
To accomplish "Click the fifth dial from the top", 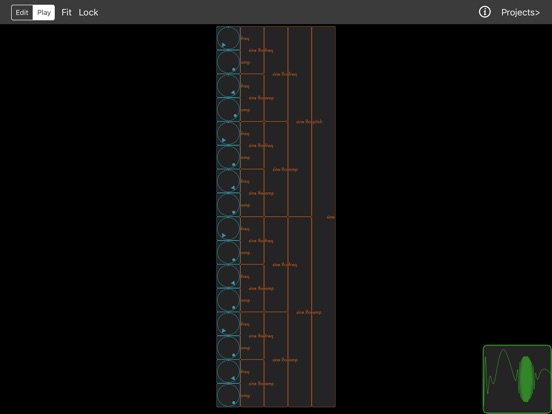I will coord(228,133).
